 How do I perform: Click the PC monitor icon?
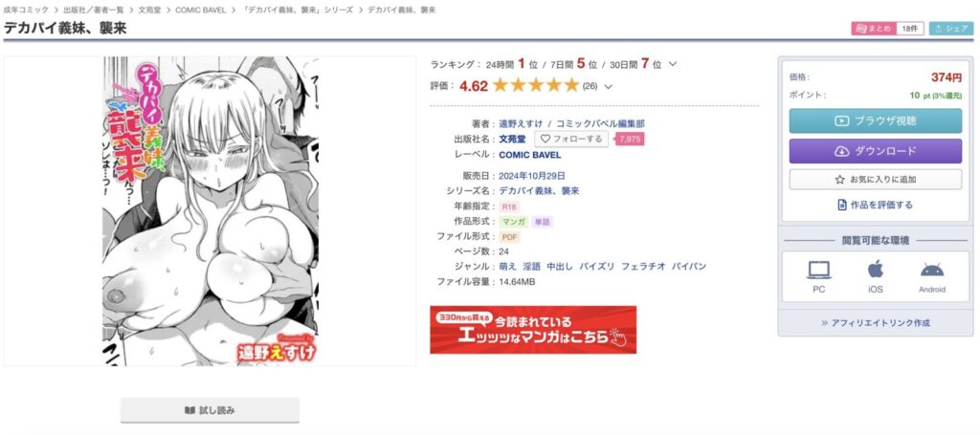point(819,271)
